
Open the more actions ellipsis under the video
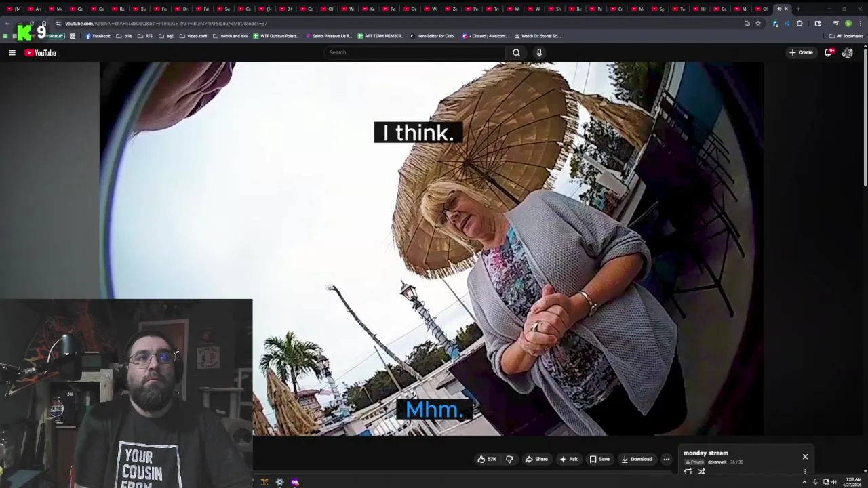tap(666, 459)
